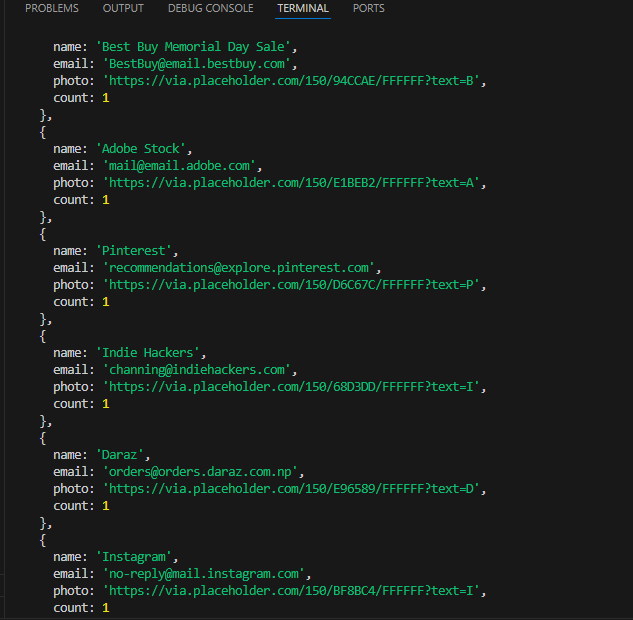
Task: Click the email 'BestBuy@email.bestbuy.com'
Action: [197, 64]
